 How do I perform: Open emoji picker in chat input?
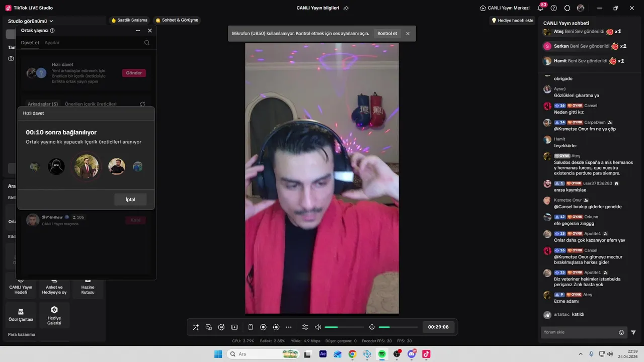point(621,332)
